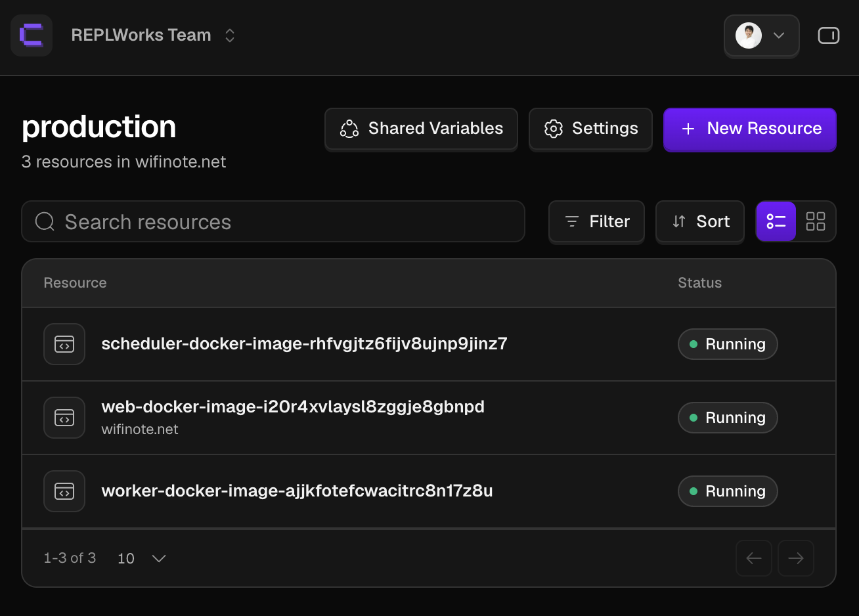Viewport: 859px width, 616px height.
Task: Click the worker-docker-image resource icon
Action: pyautogui.click(x=64, y=491)
